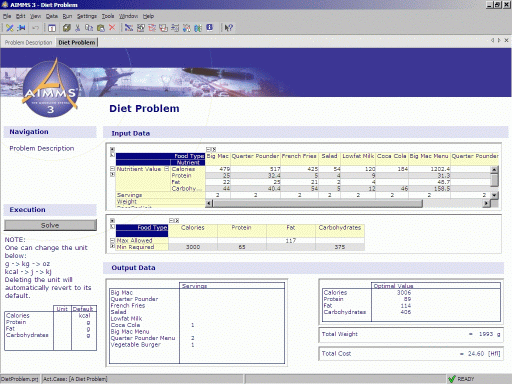Open the File menu
Image resolution: width=512 pixels, height=384 pixels.
[7, 16]
